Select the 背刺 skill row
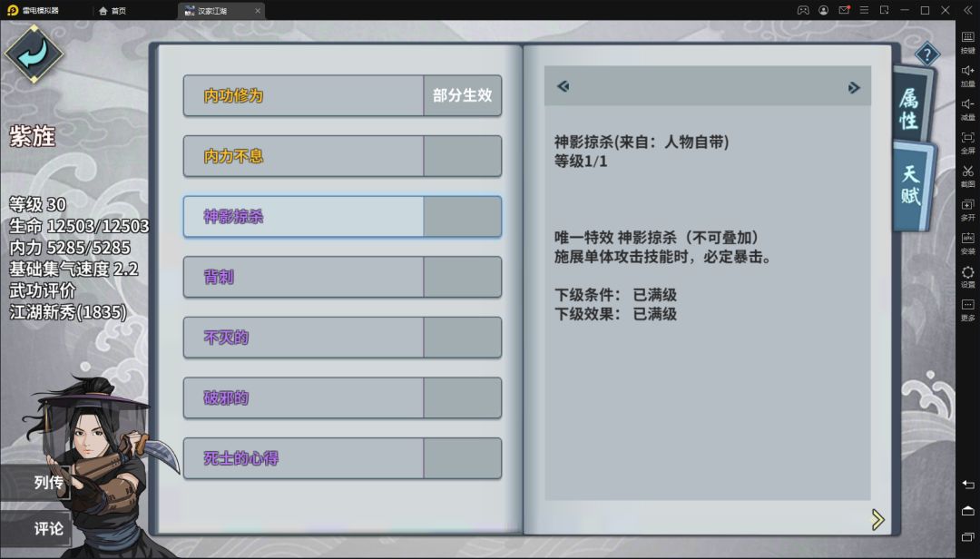The width and height of the screenshot is (980, 559). (342, 277)
